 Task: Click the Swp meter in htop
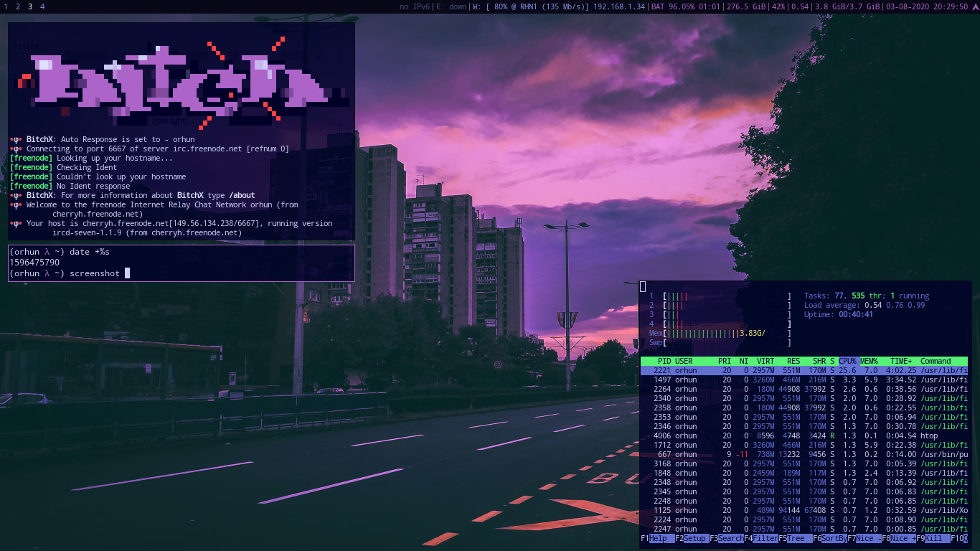pyautogui.click(x=720, y=342)
